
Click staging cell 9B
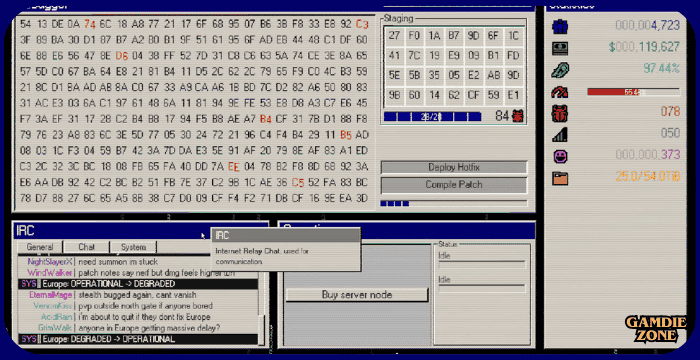coord(394,96)
